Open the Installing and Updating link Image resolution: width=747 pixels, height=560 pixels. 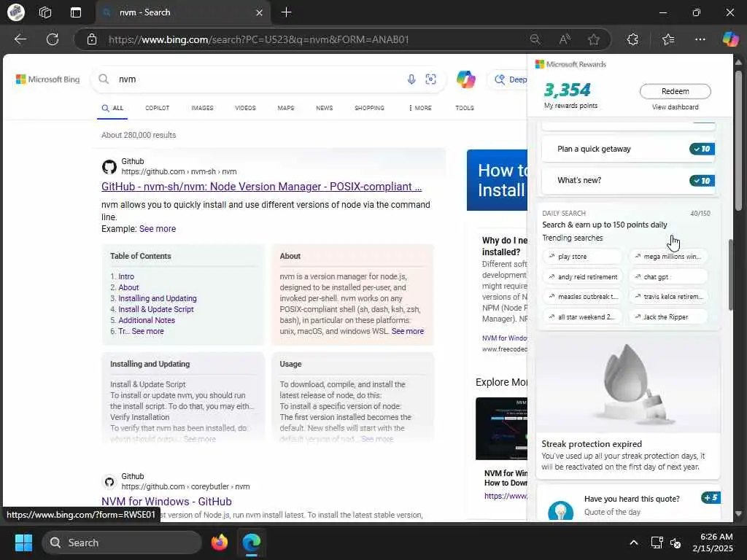(158, 298)
